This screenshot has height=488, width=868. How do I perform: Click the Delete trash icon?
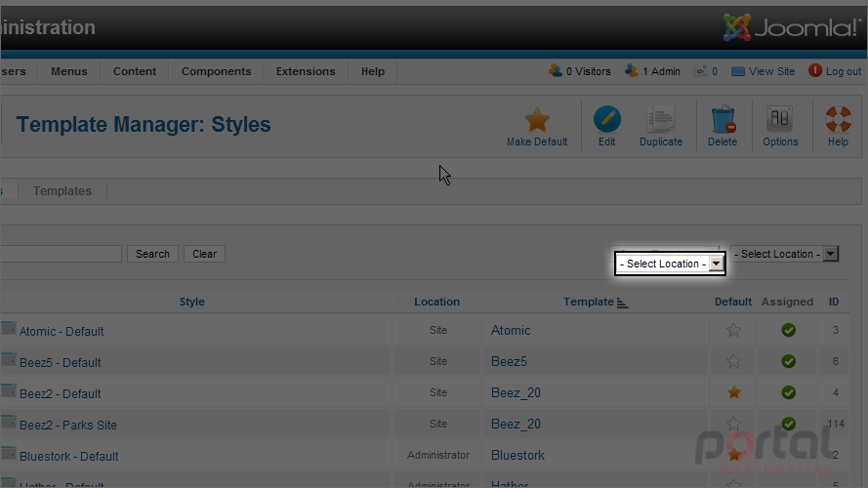(x=723, y=119)
